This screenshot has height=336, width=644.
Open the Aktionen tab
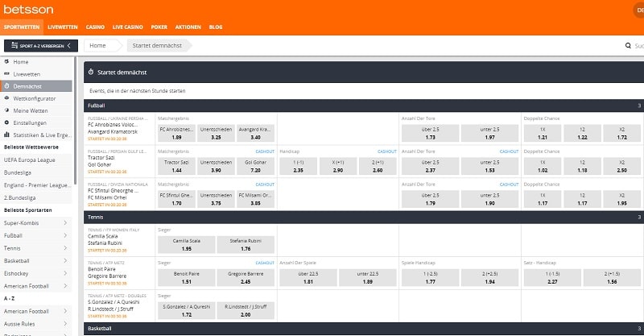[x=188, y=27]
